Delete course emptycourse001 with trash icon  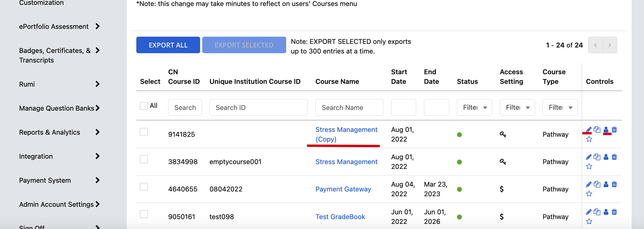(x=615, y=157)
